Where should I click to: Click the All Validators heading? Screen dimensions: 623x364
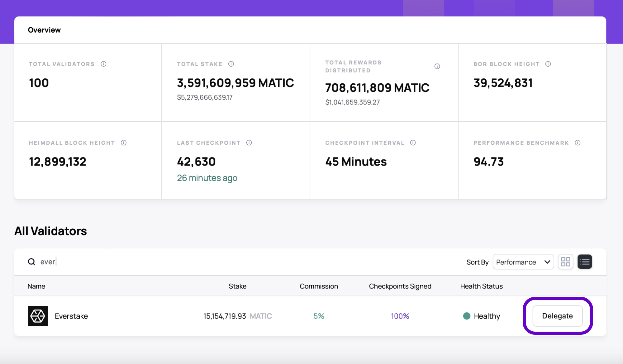(x=50, y=231)
